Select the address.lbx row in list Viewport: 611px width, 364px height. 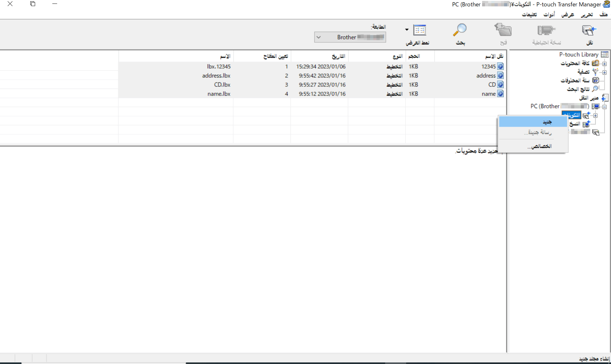216,76
